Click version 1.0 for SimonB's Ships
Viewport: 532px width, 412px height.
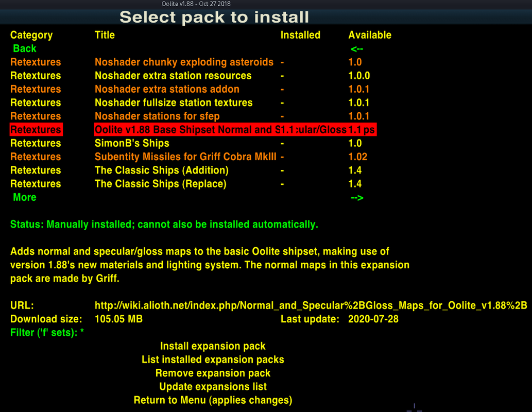tap(355, 143)
